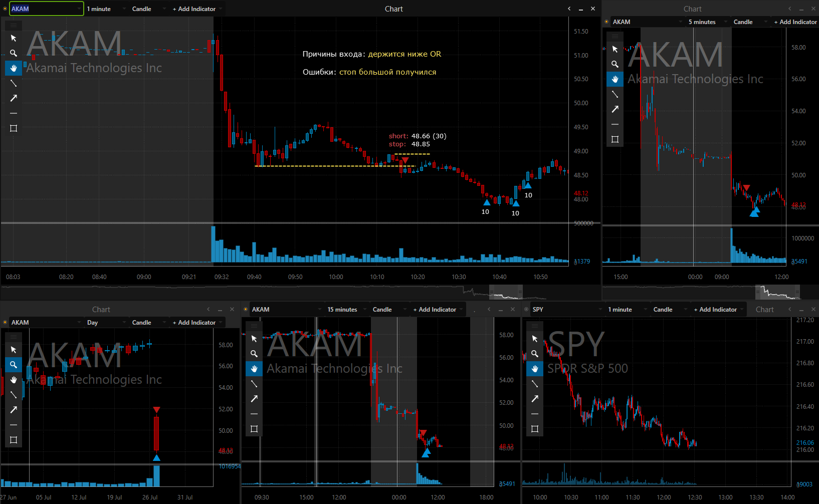Select hand tool in 15 minutes AKAM chart
819x504 pixels.
pos(254,369)
